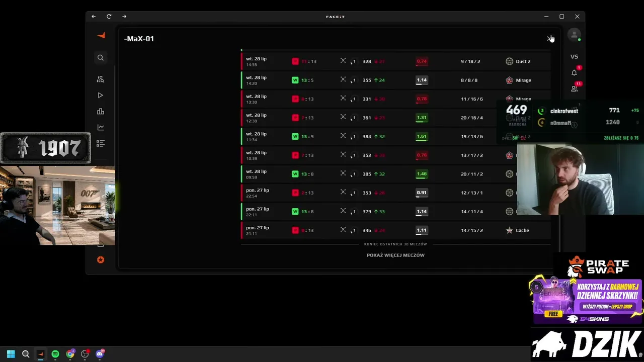
Task: Open Spotify from the taskbar
Action: tap(55, 354)
